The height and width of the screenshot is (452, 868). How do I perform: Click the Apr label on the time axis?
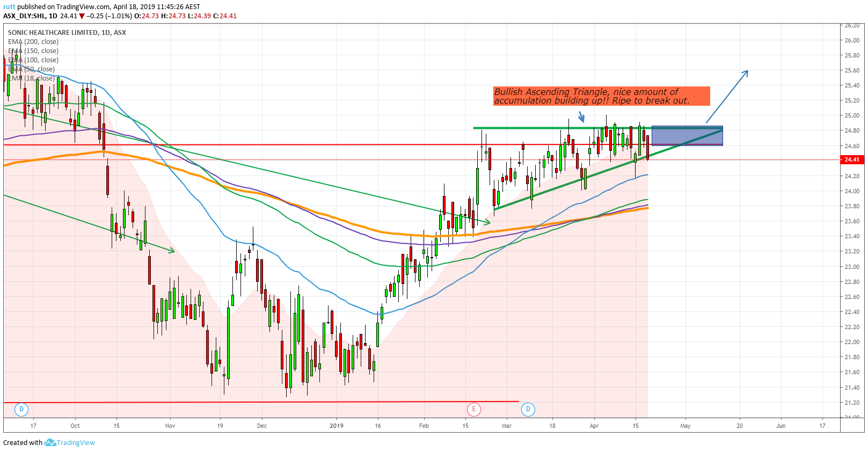[594, 426]
